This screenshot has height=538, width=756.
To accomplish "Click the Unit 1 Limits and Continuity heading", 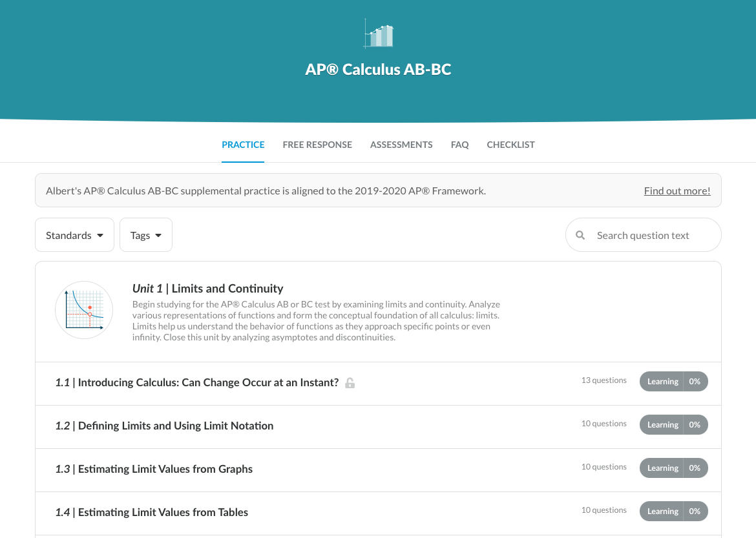I will 208,289.
